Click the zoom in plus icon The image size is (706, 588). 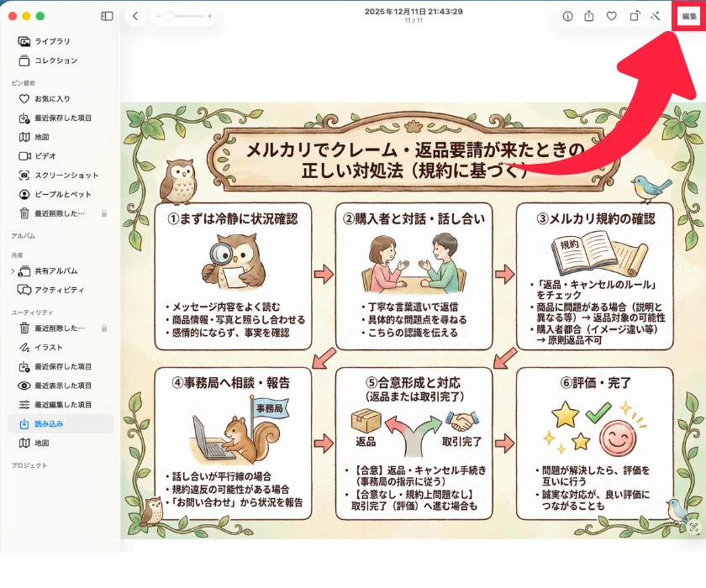click(x=209, y=16)
